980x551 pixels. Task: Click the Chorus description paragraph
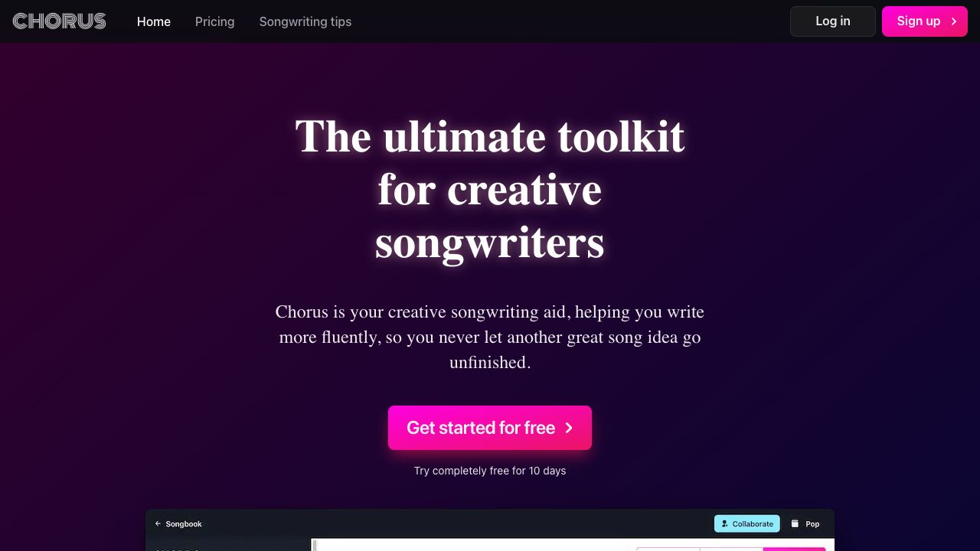(x=490, y=337)
